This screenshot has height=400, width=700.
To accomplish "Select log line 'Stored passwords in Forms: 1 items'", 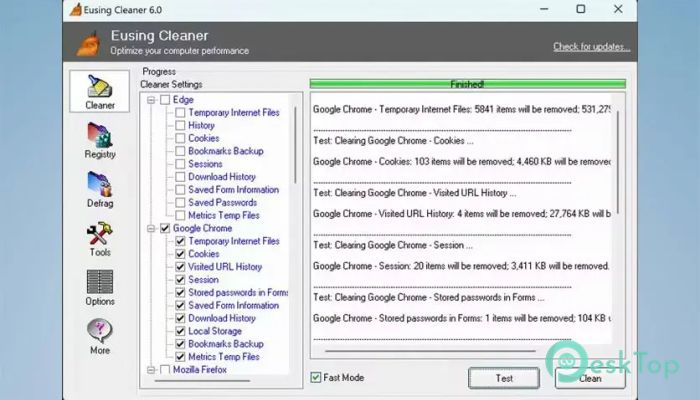I will (x=462, y=318).
